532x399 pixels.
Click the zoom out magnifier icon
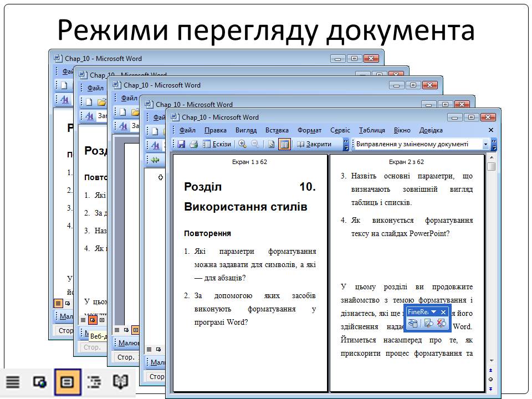pos(255,144)
